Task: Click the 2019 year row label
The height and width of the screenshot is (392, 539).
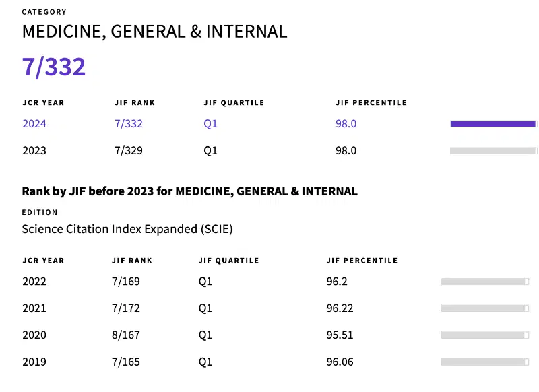Action: [x=34, y=362]
